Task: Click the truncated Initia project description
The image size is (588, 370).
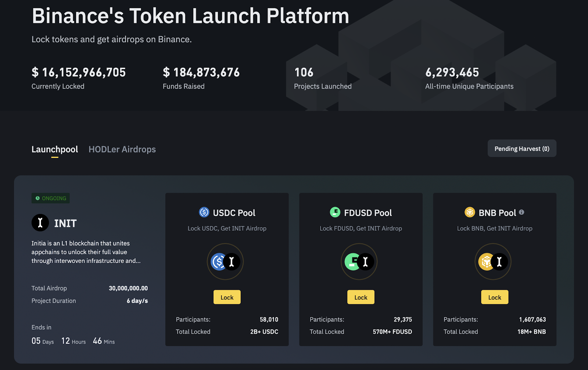Action: 86,252
